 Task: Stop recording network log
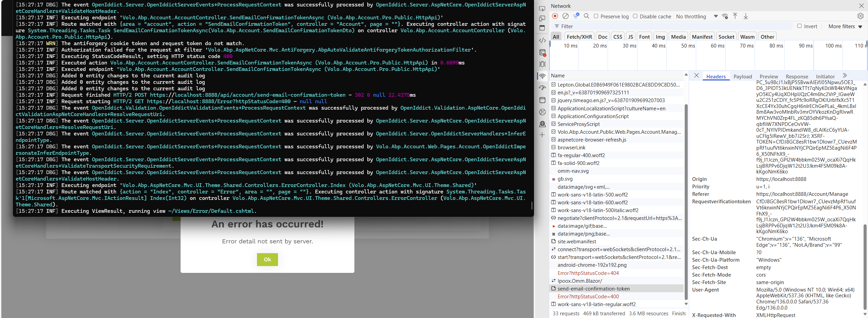click(x=555, y=16)
